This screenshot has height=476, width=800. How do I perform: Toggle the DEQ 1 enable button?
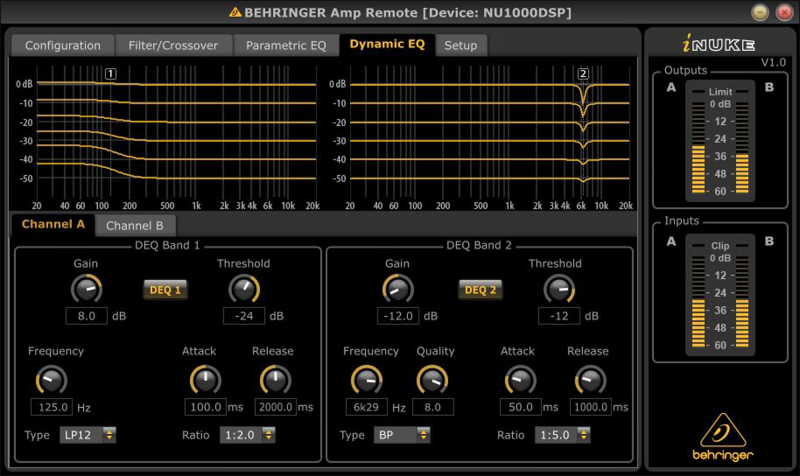165,290
